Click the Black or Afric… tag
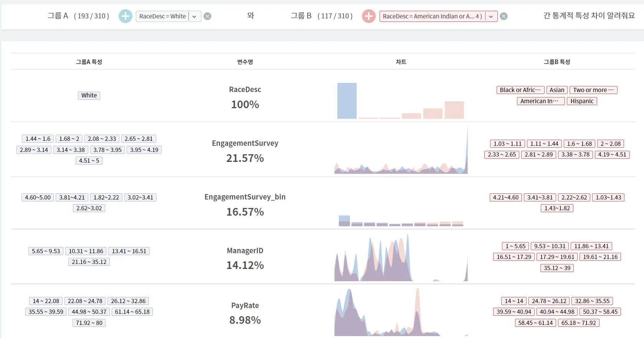644x338 pixels. click(520, 90)
